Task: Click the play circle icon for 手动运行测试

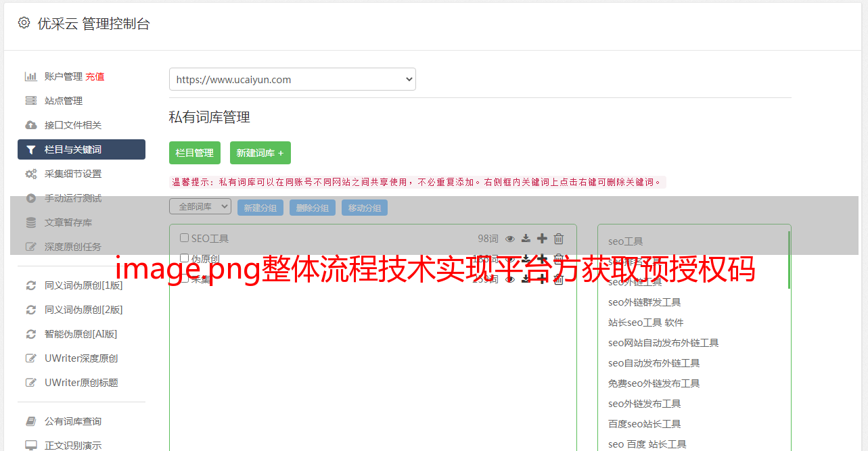Action: (x=31, y=198)
